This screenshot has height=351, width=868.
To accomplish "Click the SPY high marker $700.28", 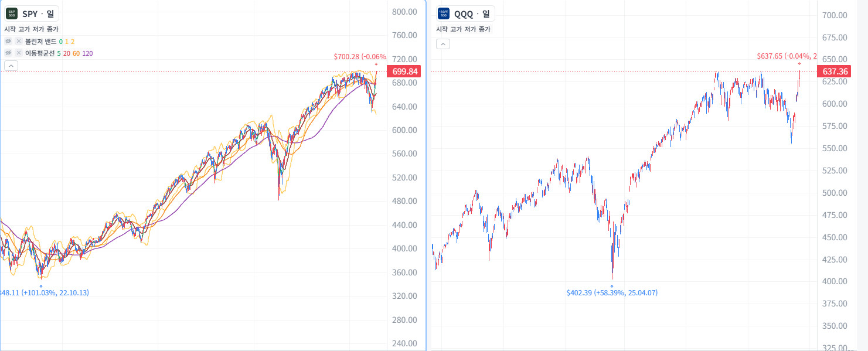I will 360,57.
